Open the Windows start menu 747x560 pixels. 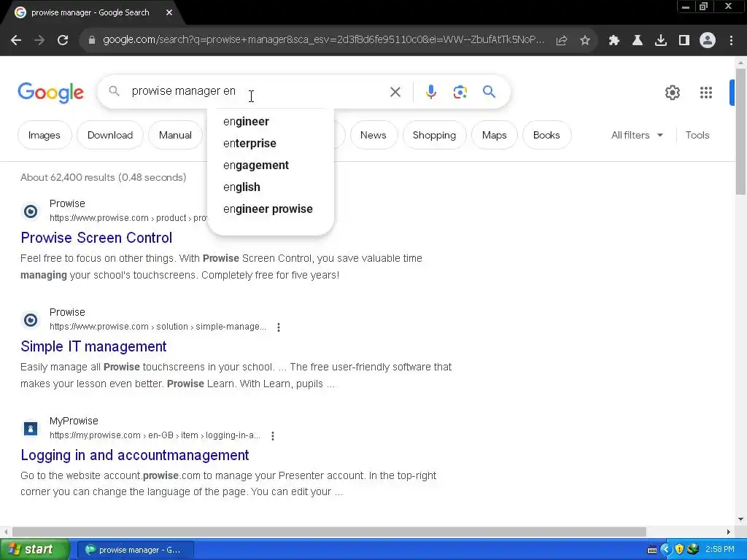click(x=35, y=550)
